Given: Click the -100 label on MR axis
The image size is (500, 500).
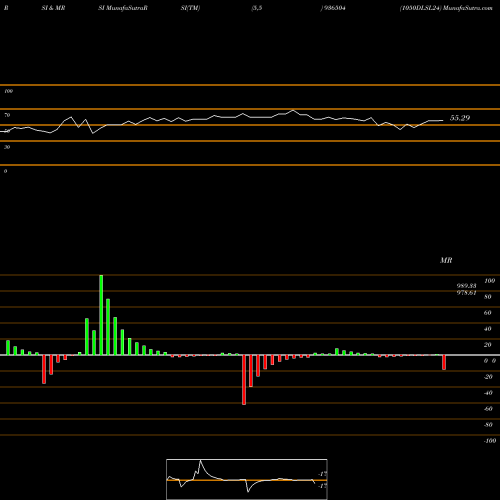Looking at the screenshot, I should pos(490,441).
